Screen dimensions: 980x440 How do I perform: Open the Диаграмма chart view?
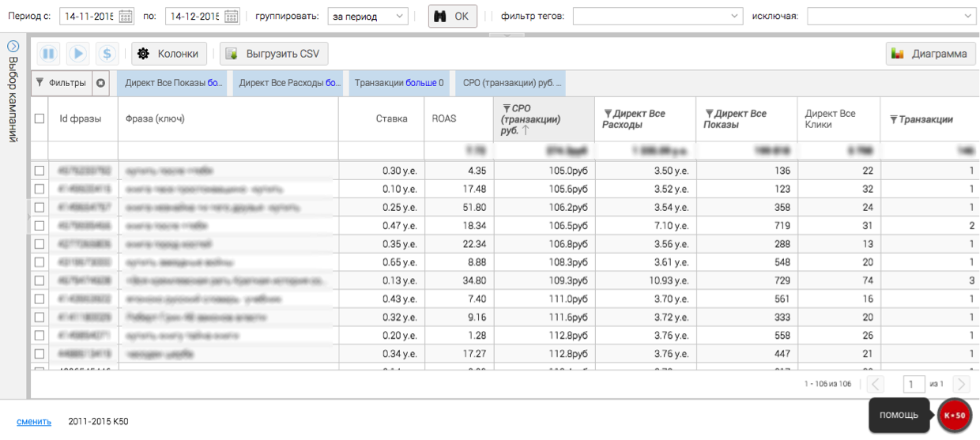pos(930,54)
